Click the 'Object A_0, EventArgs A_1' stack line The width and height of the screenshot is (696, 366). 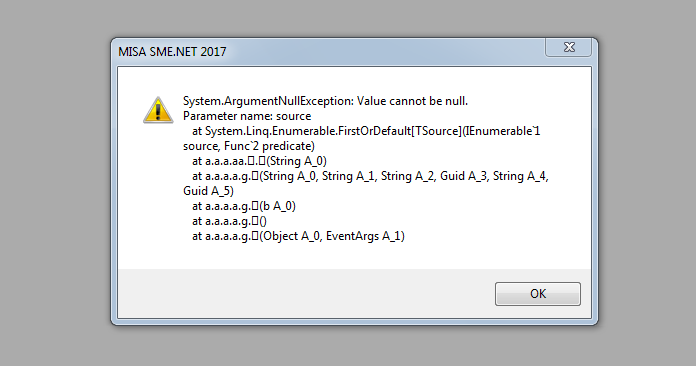pos(298,236)
